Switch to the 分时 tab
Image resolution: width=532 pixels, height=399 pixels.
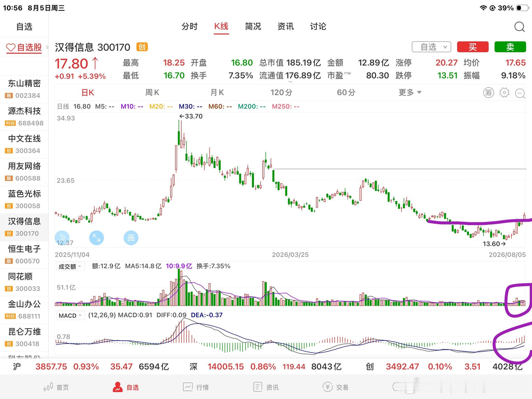[190, 26]
